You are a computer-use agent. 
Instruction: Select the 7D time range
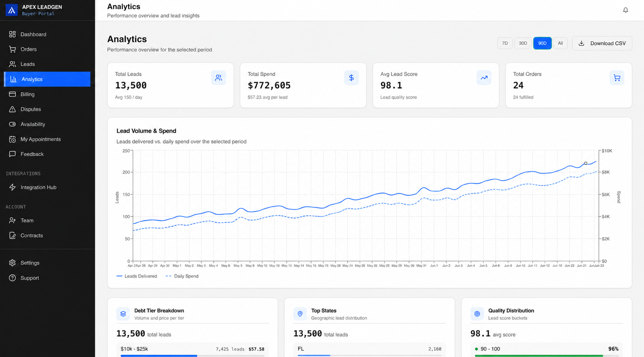(505, 43)
